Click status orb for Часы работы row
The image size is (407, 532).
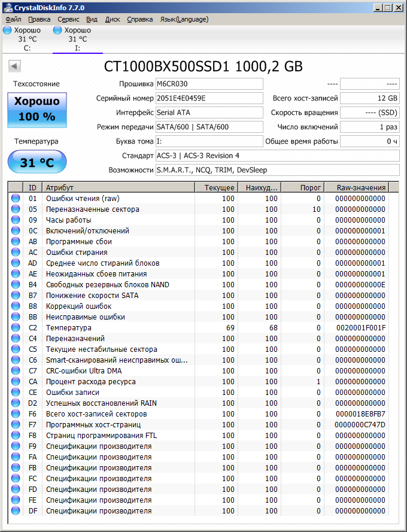pos(16,220)
